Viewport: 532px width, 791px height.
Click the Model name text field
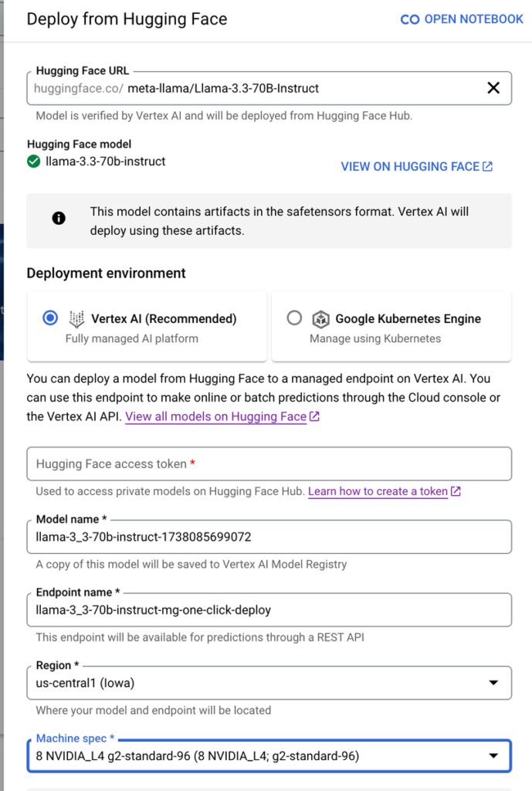[x=269, y=537]
